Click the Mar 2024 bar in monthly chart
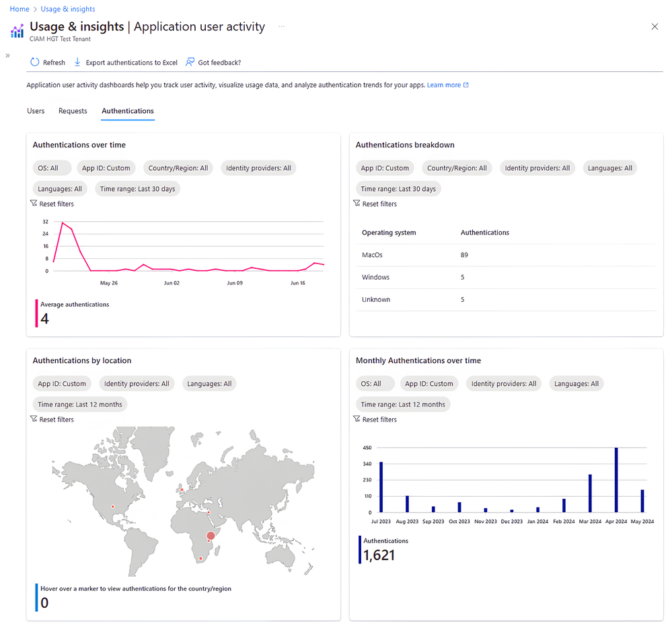The width and height of the screenshot is (672, 636). 590,493
